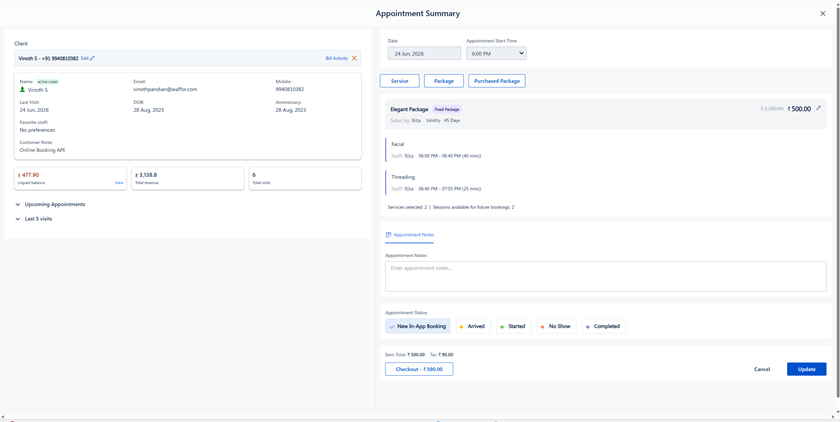
Task: View the unpaid balance details
Action: [119, 183]
